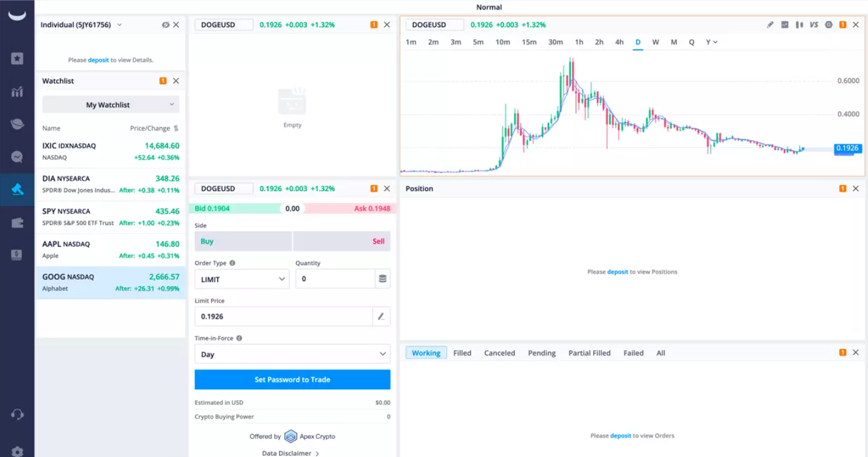Click the orange link badge on chart panel
The height and width of the screenshot is (457, 868).
842,25
